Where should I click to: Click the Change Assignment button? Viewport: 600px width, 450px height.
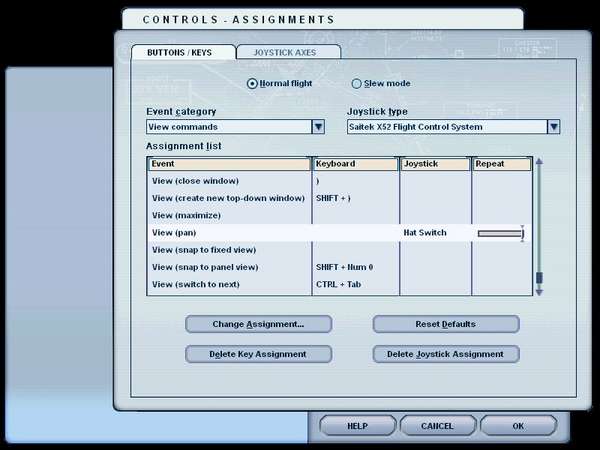tap(258, 324)
